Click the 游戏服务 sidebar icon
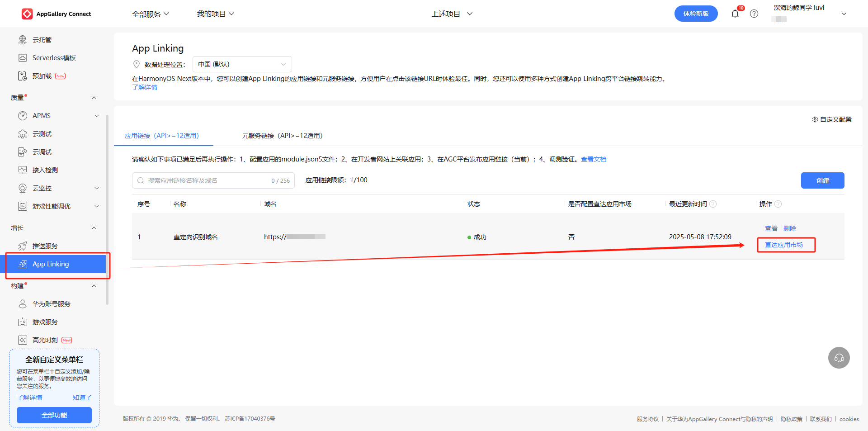This screenshot has height=431, width=868. 23,322
